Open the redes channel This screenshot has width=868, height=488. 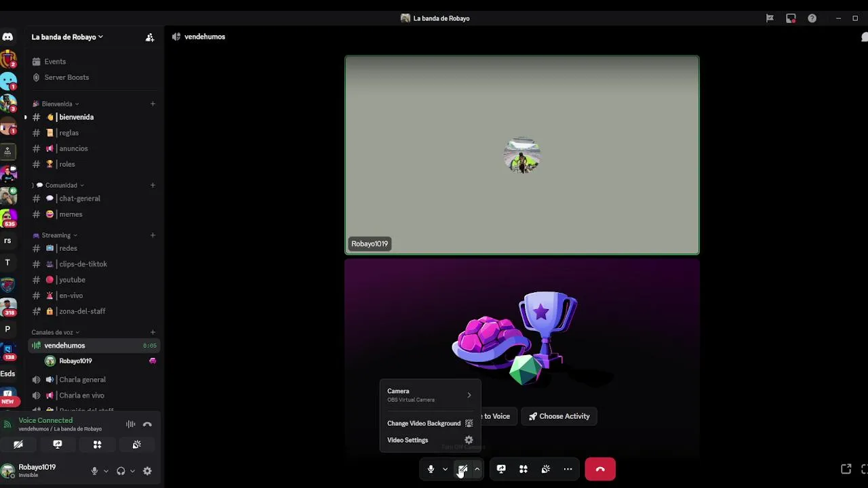pyautogui.click(x=94, y=248)
